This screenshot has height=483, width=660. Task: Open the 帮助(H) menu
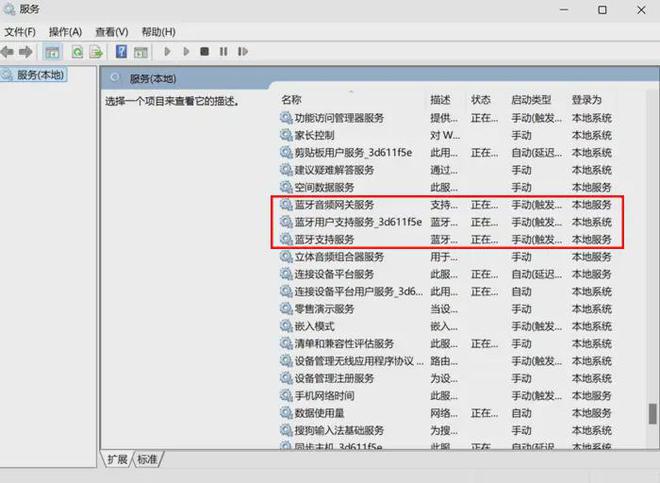158,32
